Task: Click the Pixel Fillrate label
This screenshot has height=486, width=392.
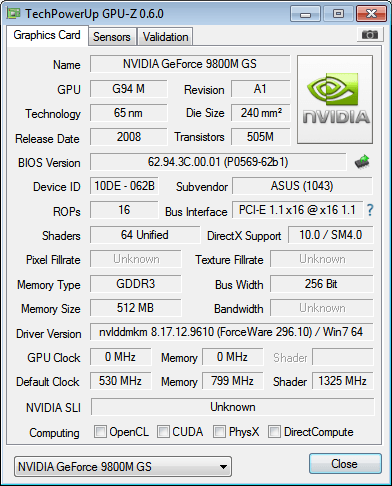Action: click(x=53, y=260)
